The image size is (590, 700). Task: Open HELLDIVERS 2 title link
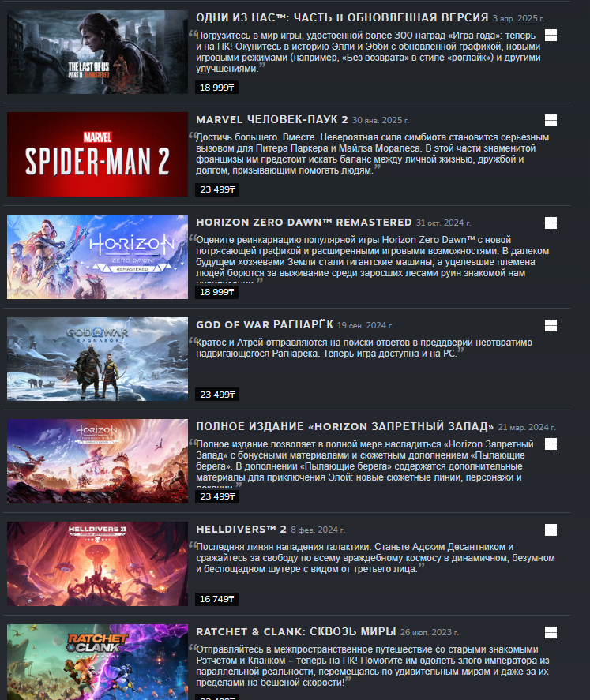pyautogui.click(x=241, y=529)
